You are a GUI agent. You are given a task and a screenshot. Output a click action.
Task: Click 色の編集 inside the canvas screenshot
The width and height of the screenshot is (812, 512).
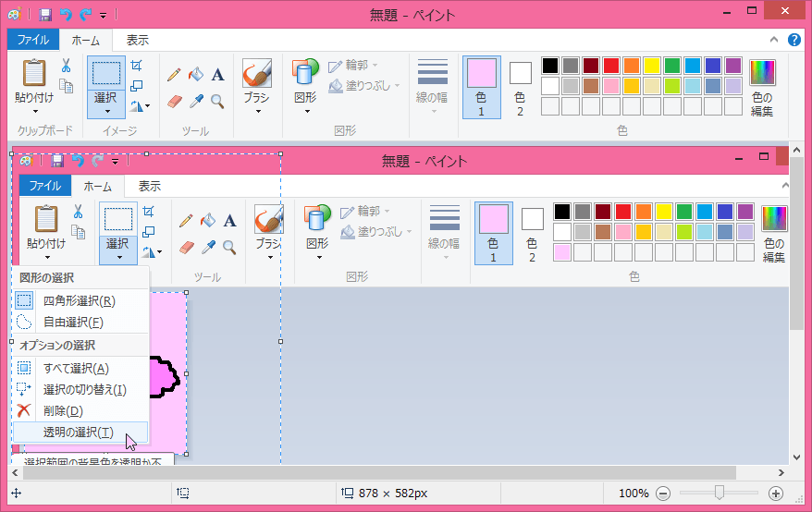pyautogui.click(x=774, y=234)
